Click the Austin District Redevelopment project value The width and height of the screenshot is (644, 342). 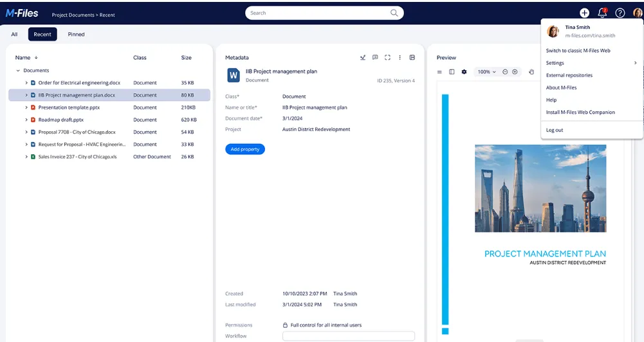pos(317,129)
